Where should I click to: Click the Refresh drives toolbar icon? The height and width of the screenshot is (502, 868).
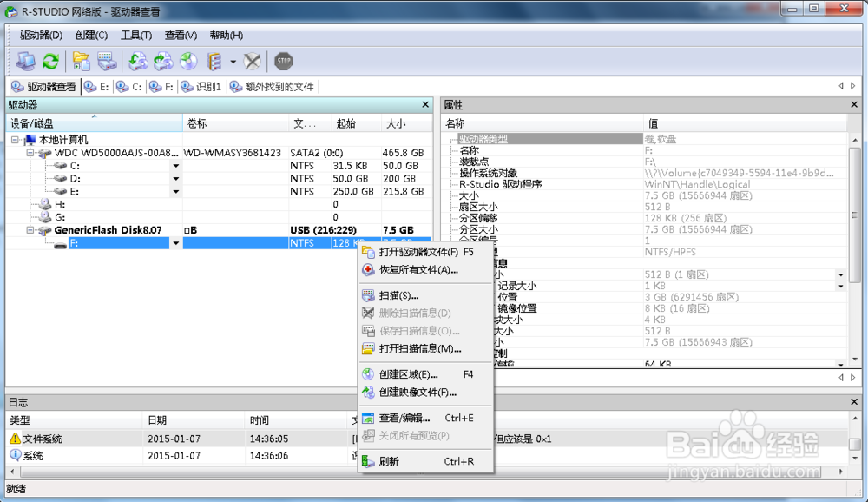tap(49, 61)
